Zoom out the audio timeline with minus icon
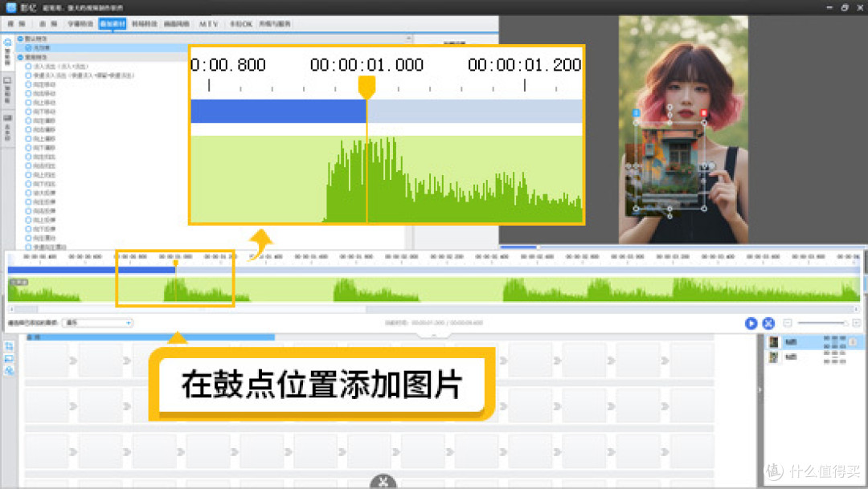The height and width of the screenshot is (489, 868). (788, 323)
